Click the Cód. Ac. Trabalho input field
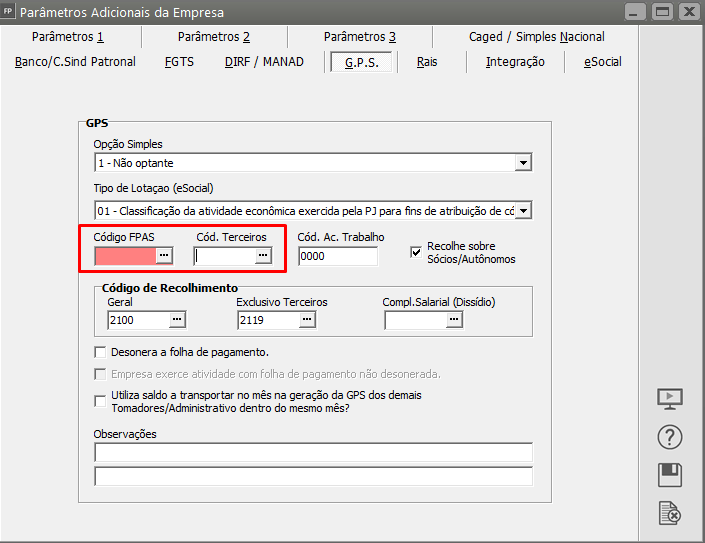The image size is (705, 543). (337, 257)
